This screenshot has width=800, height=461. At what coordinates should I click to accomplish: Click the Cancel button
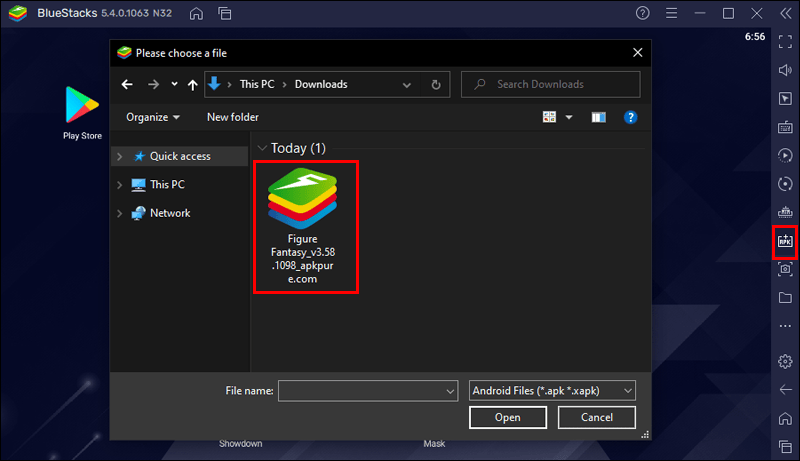pyautogui.click(x=596, y=417)
